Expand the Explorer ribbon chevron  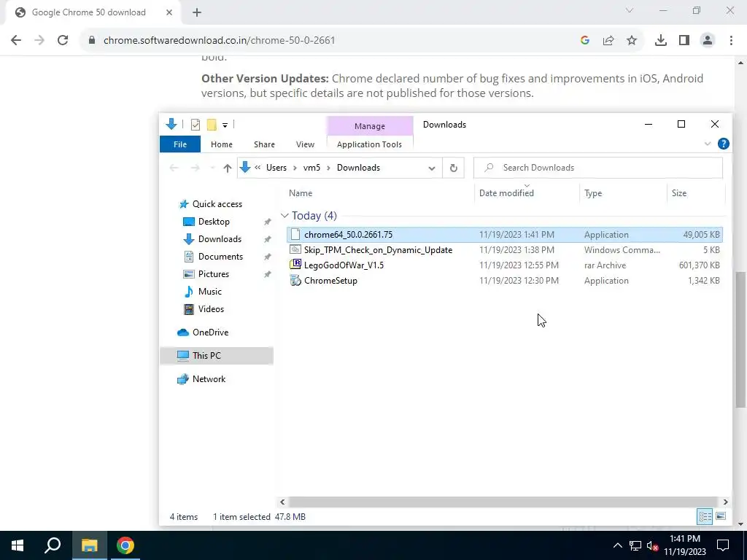708,144
